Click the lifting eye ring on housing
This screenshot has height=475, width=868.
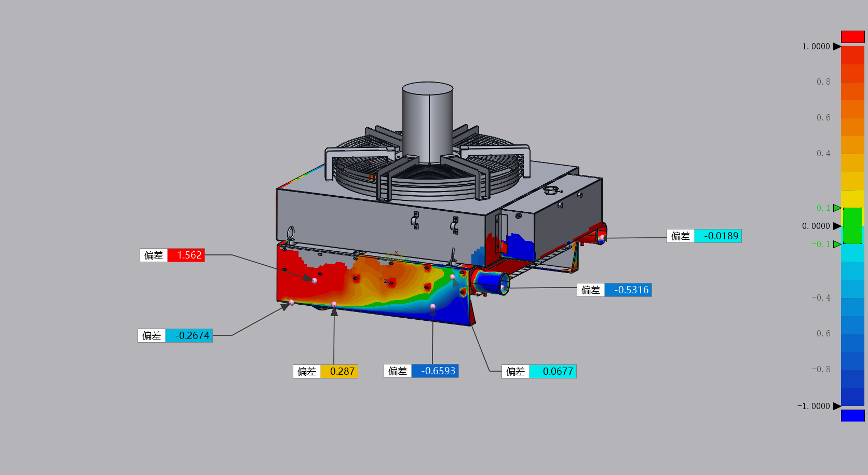pyautogui.click(x=291, y=234)
